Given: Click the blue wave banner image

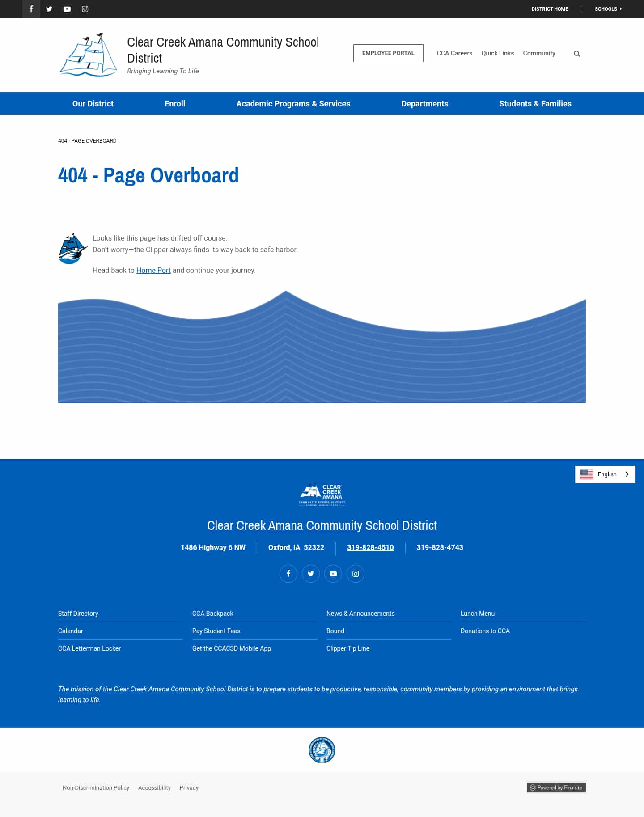Looking at the screenshot, I should click(x=322, y=347).
